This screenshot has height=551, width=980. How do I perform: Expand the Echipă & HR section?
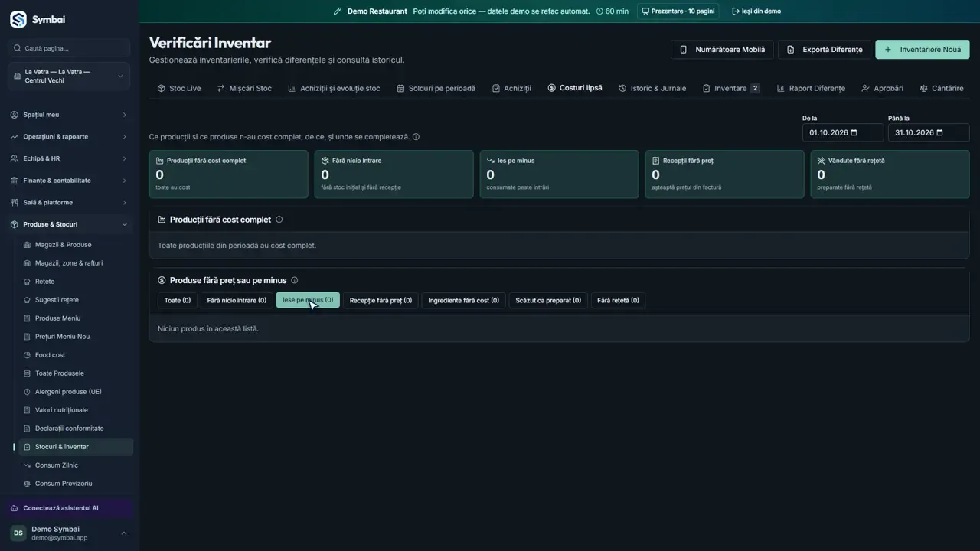click(x=69, y=158)
